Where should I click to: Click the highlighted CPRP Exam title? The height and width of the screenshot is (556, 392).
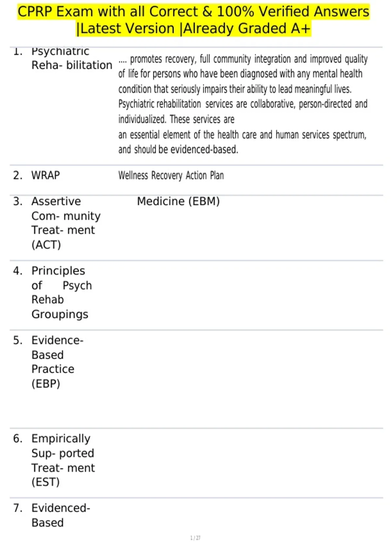[193, 20]
